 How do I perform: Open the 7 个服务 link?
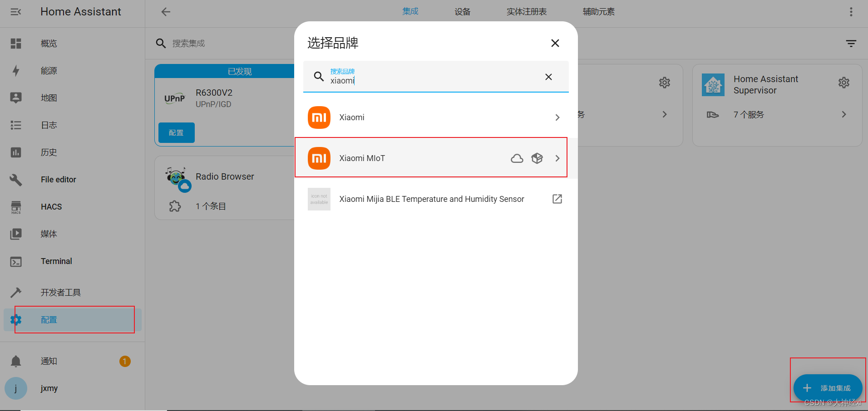click(x=749, y=115)
